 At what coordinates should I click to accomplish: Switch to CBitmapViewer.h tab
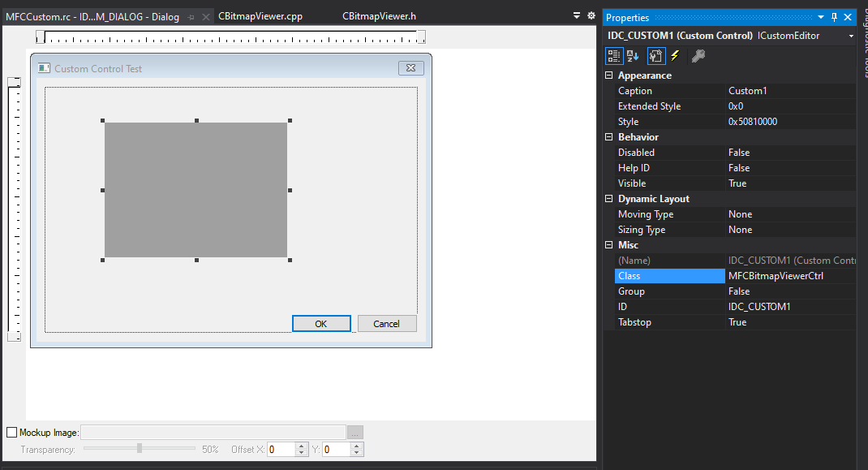pyautogui.click(x=379, y=16)
